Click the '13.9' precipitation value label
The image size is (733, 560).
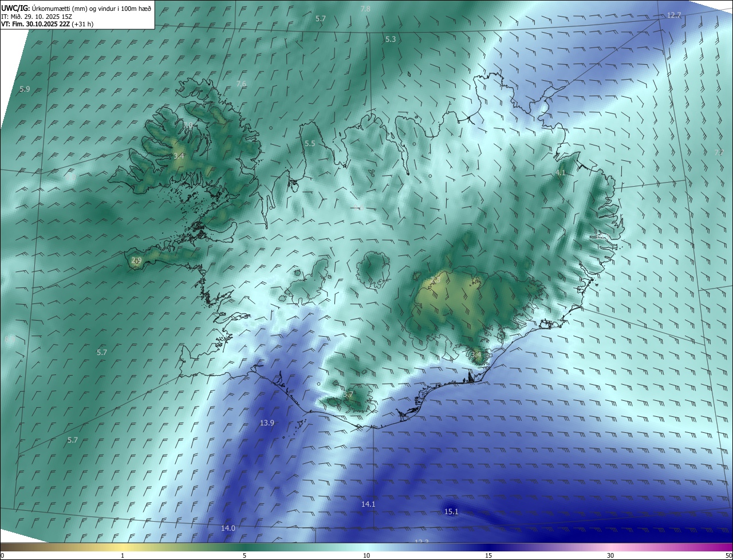pyautogui.click(x=267, y=423)
